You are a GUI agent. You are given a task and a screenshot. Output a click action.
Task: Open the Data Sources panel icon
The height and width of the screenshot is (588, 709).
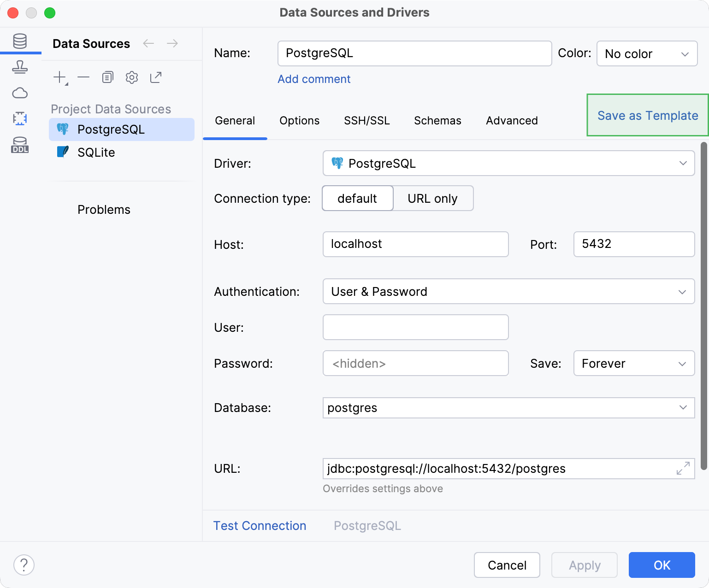pos(20,41)
